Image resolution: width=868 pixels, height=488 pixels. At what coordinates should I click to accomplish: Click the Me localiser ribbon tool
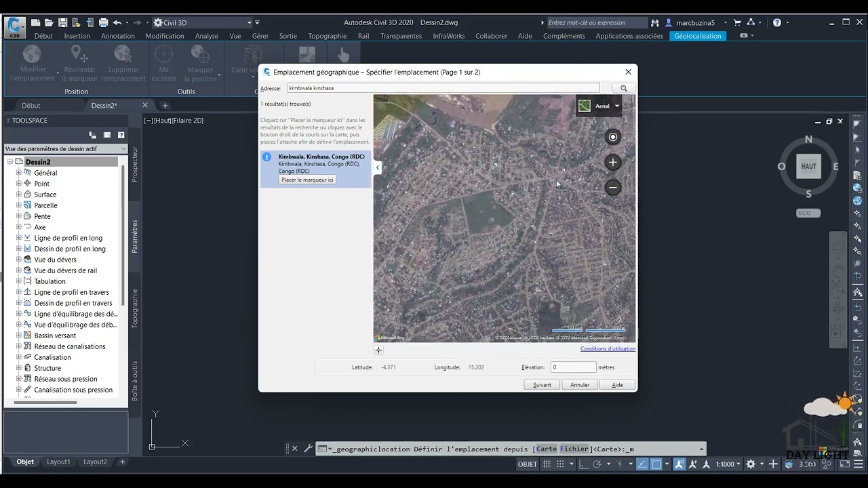163,64
